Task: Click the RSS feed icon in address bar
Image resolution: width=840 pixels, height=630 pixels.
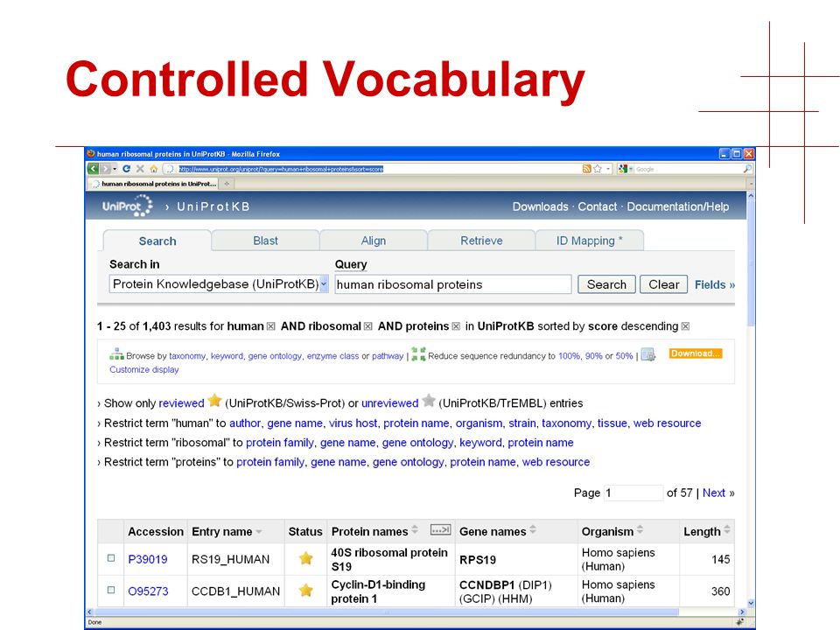Action: pyautogui.click(x=586, y=169)
